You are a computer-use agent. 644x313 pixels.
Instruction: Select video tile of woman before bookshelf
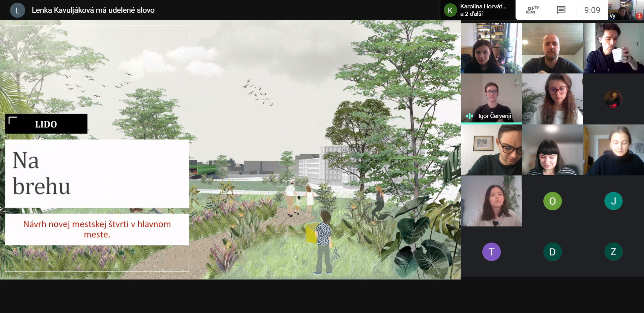tap(491, 48)
